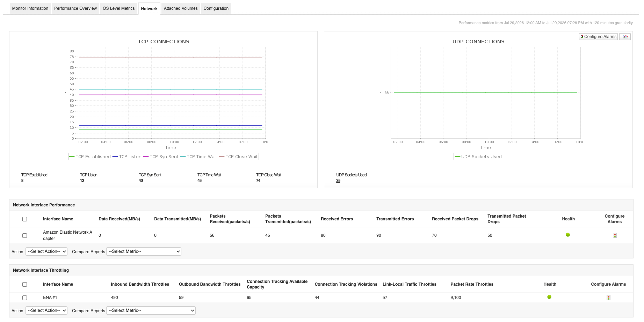
Task: Go to the Attached Volumes tab
Action: pyautogui.click(x=181, y=8)
